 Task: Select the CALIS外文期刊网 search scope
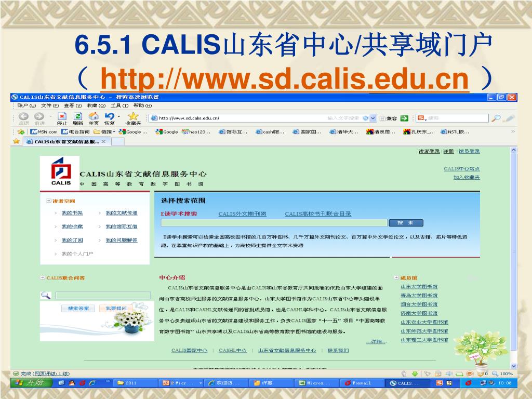tap(242, 214)
